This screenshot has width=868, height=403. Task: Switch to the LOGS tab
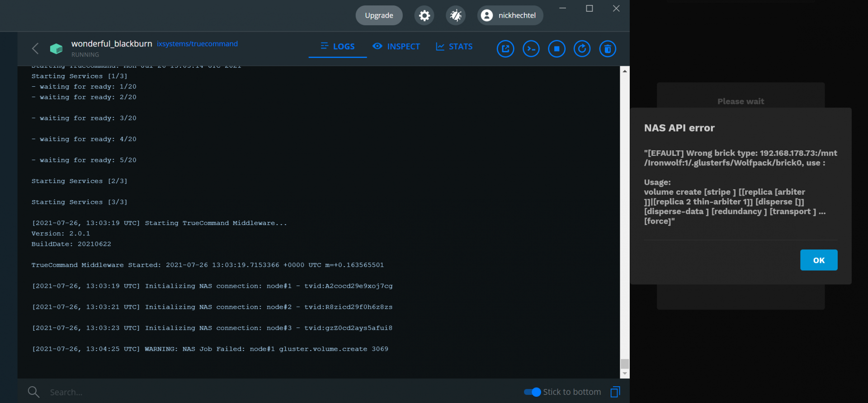(x=338, y=47)
